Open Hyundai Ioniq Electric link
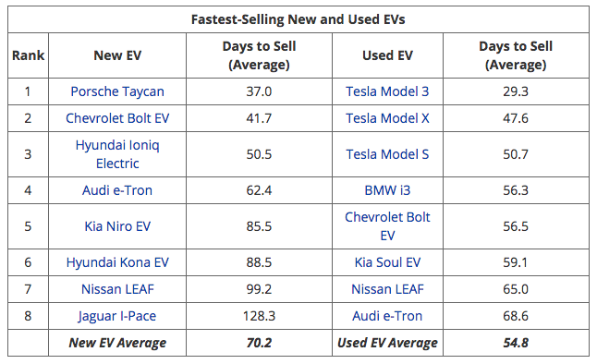597x364 pixels. pyautogui.click(x=117, y=154)
